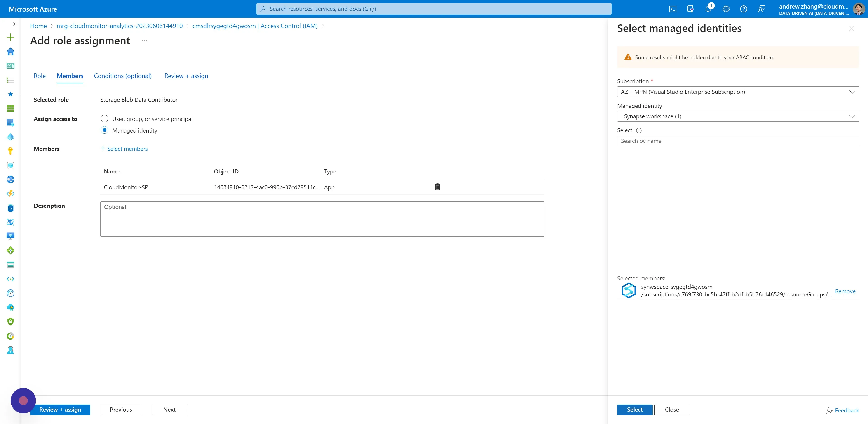The width and height of the screenshot is (868, 424).
Task: Open the Monitor gauge icon
Action: tap(10, 293)
